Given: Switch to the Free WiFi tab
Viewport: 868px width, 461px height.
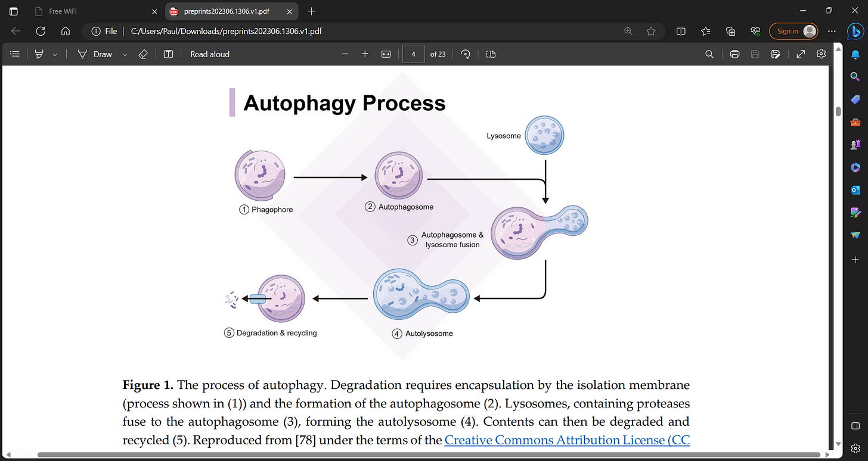Looking at the screenshot, I should point(95,11).
